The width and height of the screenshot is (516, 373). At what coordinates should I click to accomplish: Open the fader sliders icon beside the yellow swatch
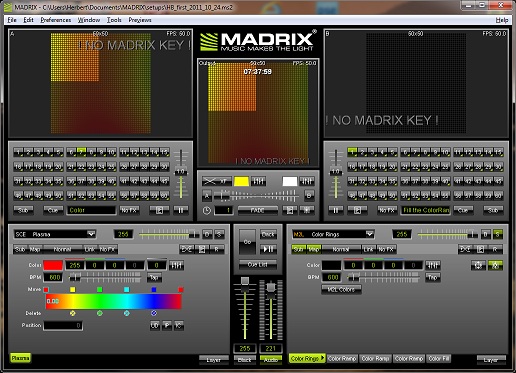258,181
